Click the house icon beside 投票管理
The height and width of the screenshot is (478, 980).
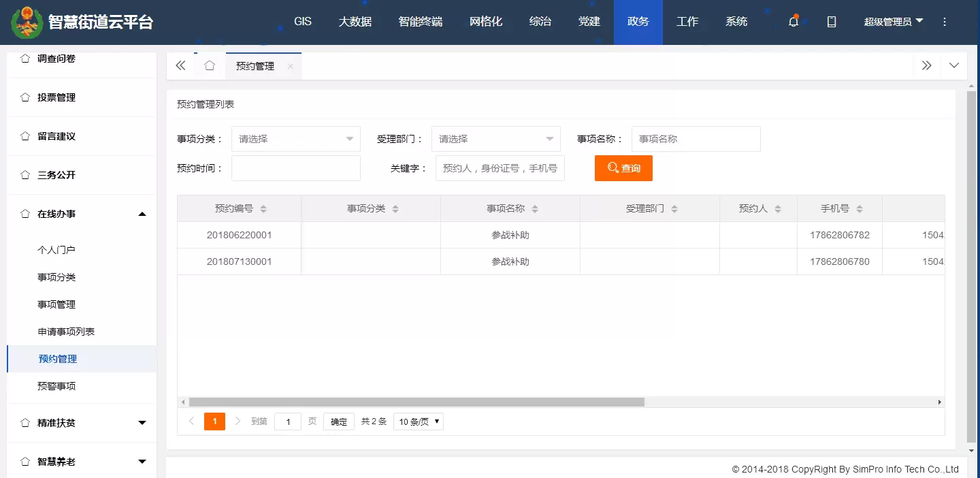tap(26, 97)
